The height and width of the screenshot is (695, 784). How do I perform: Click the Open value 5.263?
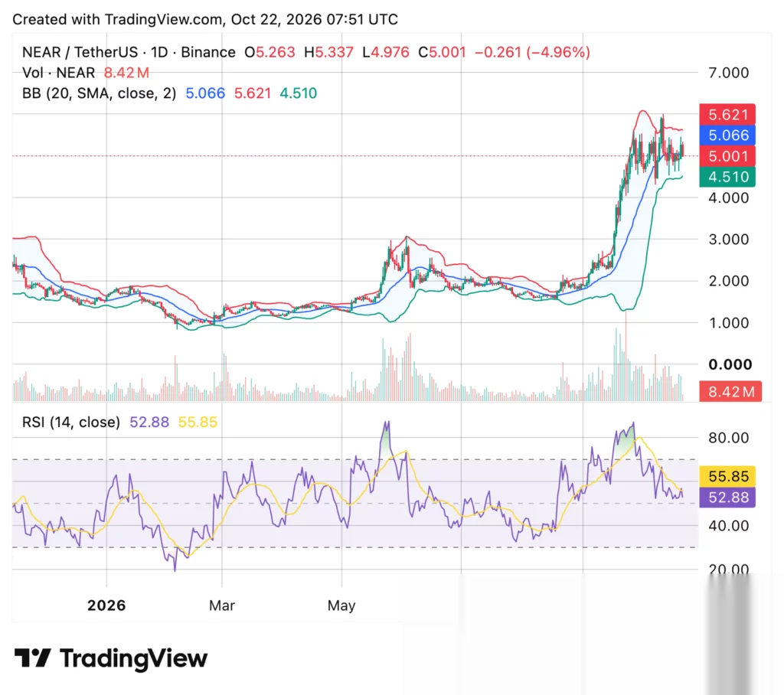pos(276,52)
